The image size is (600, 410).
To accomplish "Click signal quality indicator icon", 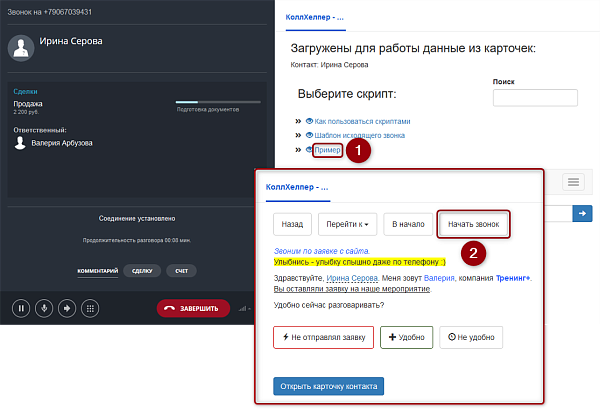I will tap(244, 308).
